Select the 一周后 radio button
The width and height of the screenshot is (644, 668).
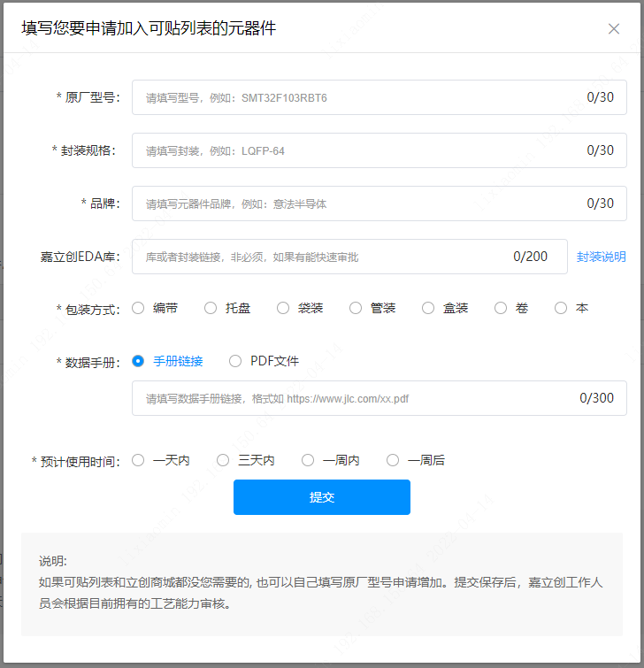click(x=393, y=460)
